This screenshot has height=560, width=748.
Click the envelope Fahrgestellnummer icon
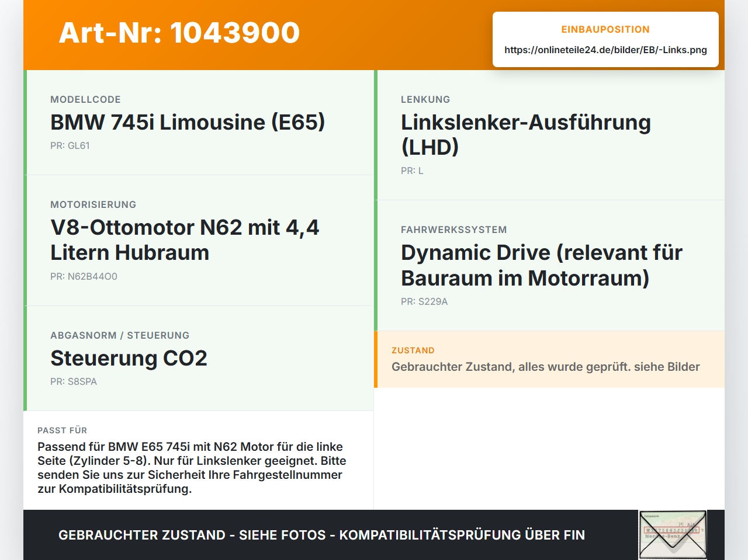pyautogui.click(x=673, y=535)
